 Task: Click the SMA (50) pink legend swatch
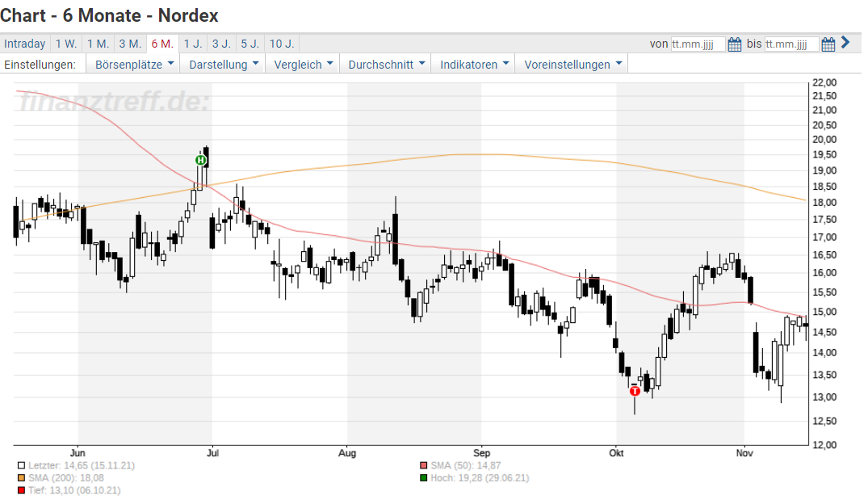pos(423,466)
